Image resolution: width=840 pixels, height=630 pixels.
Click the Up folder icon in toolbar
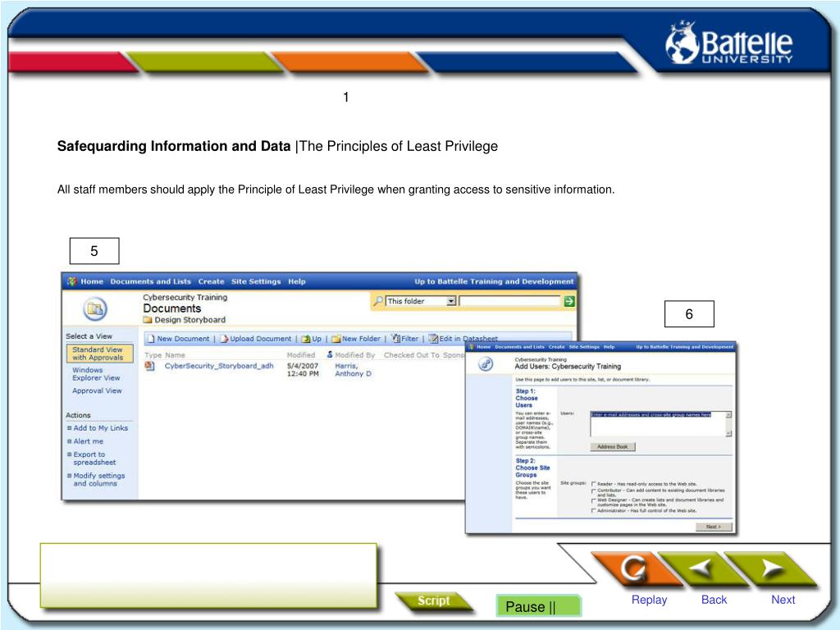coord(306,339)
